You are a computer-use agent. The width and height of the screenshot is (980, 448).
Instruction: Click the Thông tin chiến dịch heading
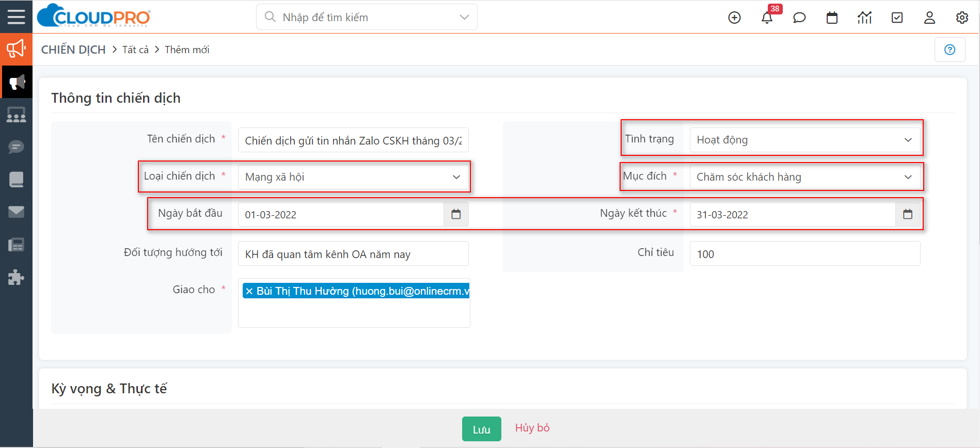116,98
